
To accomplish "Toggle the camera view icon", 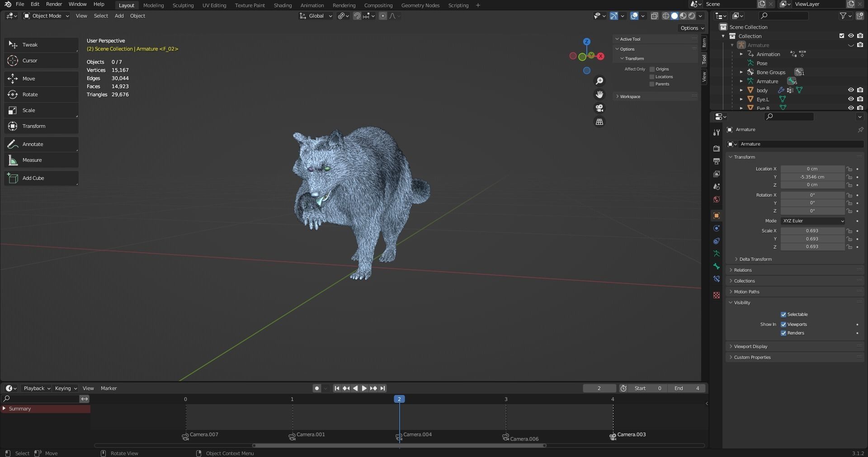I will click(x=599, y=108).
